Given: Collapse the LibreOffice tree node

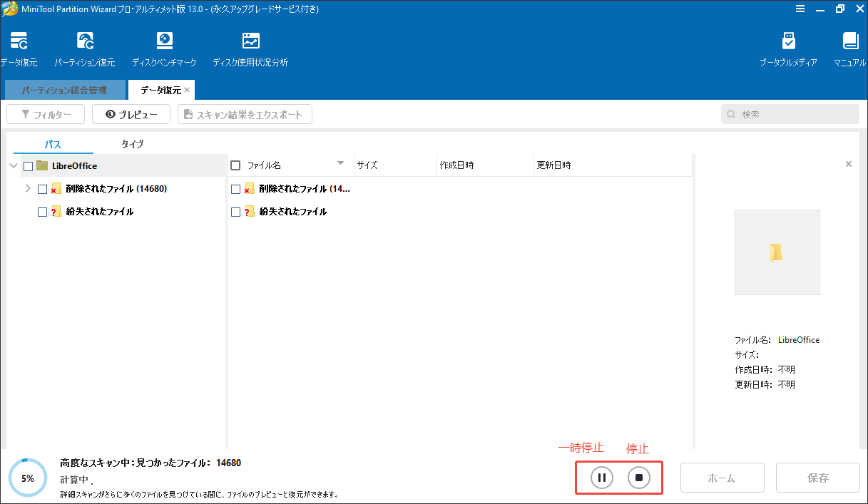Looking at the screenshot, I should click(14, 165).
